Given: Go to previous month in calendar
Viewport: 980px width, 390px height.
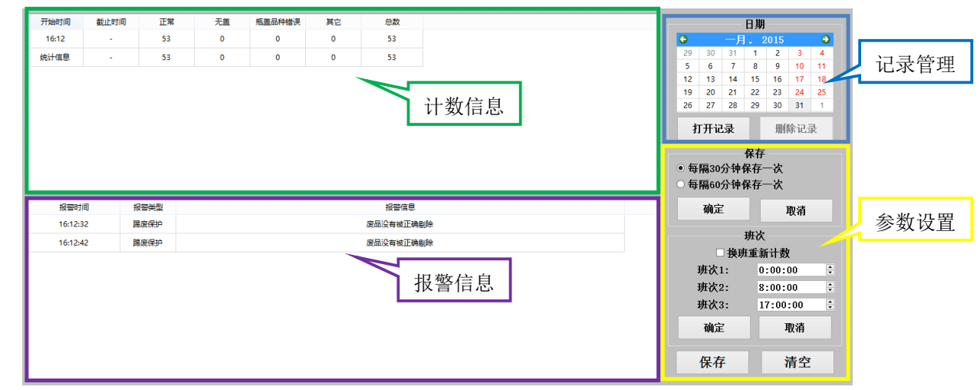Looking at the screenshot, I should point(683,39).
